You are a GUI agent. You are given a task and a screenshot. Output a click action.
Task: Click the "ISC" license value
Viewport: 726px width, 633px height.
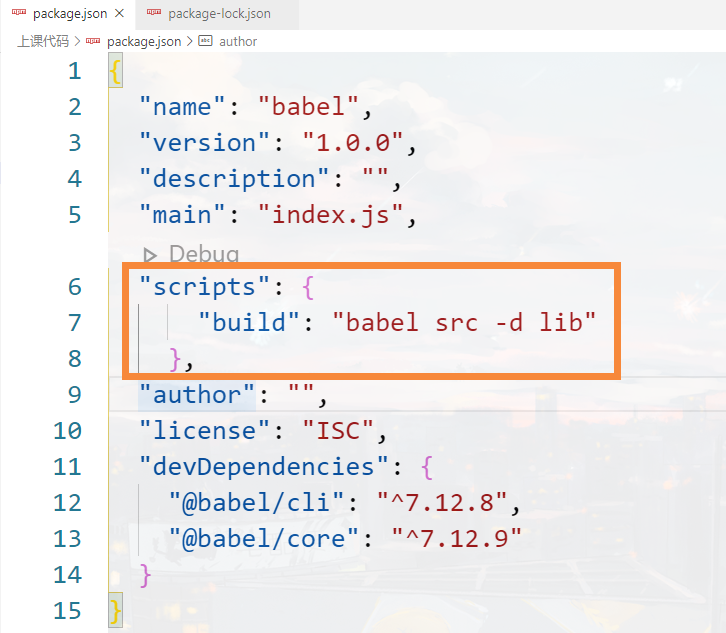coord(338,431)
